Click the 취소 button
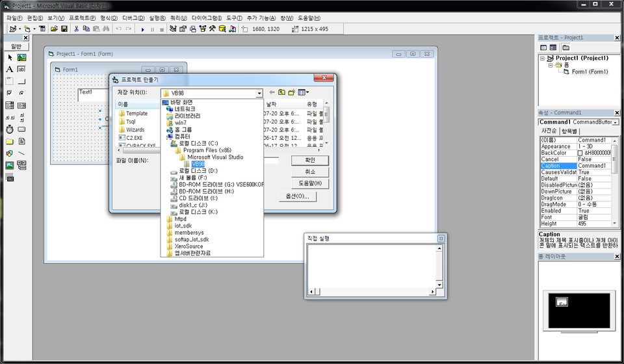 [x=310, y=172]
